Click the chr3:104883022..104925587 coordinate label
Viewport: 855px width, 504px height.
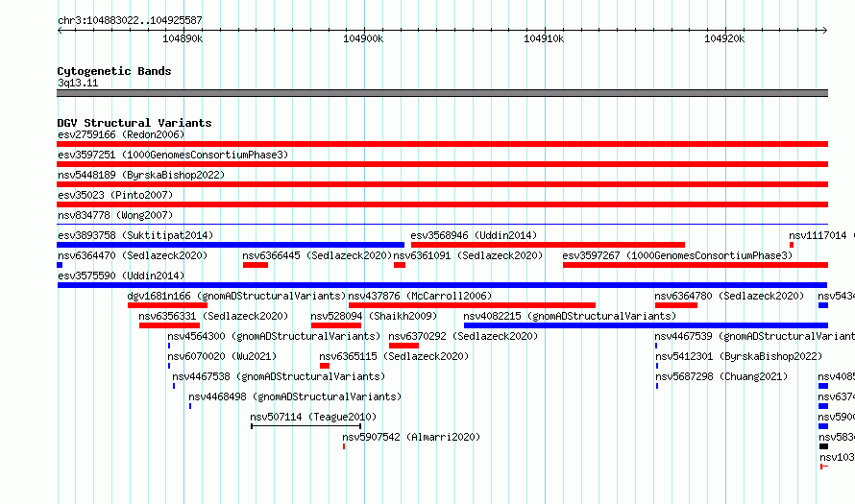tap(130, 20)
